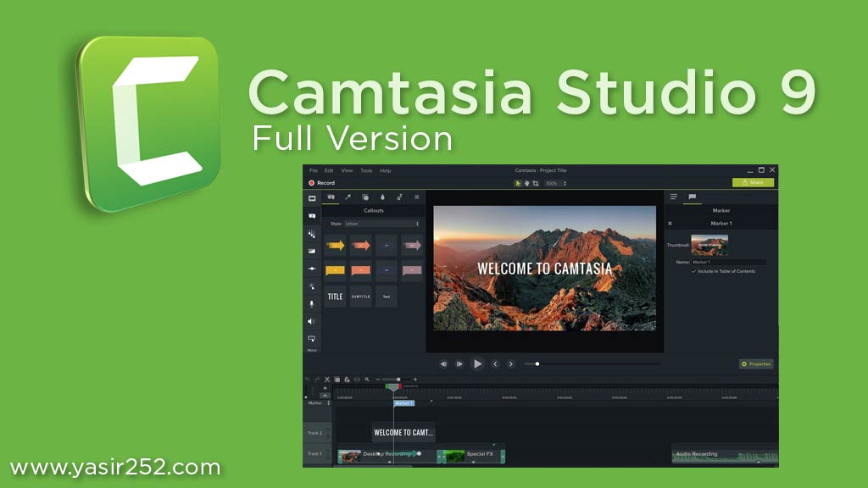
Task: Select the WELCOME TO CAMT clip on Track 2
Action: (403, 433)
